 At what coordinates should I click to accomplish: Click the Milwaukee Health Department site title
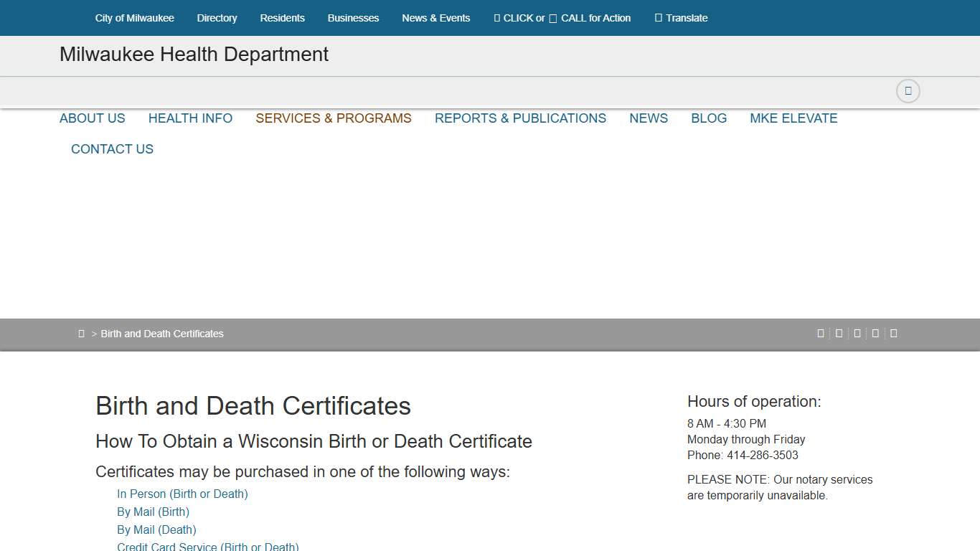click(x=193, y=55)
